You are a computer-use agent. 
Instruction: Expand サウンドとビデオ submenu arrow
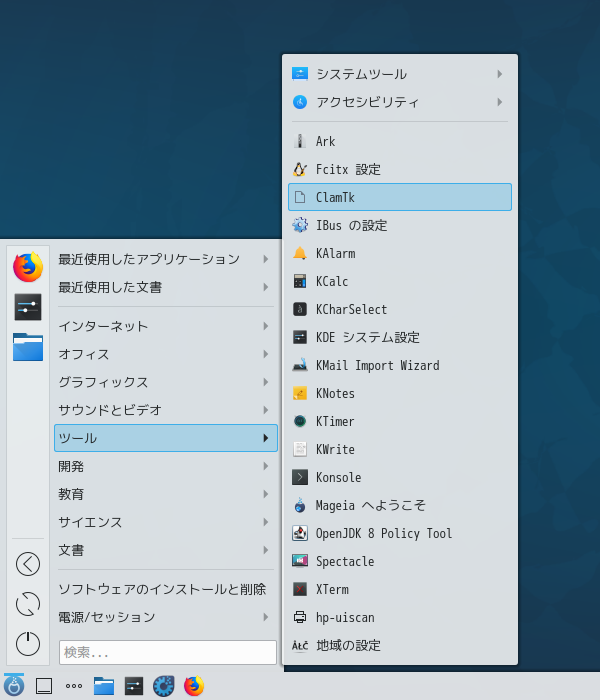tap(266, 410)
